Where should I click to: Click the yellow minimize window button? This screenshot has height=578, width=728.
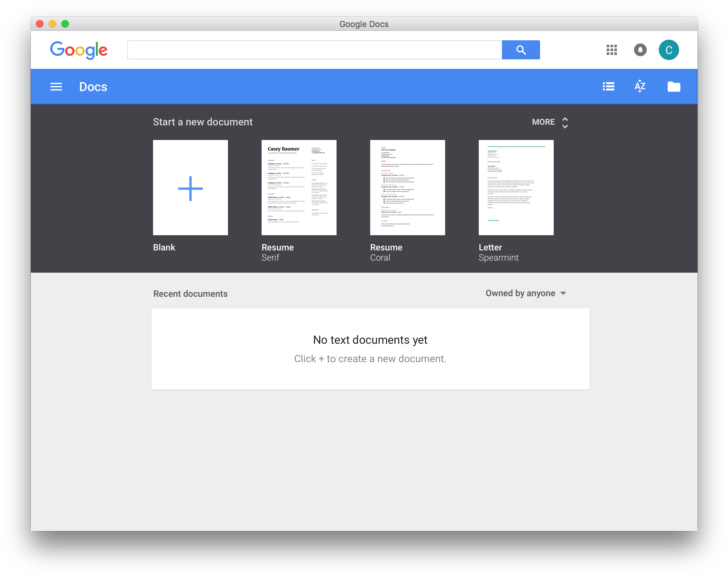coord(52,24)
